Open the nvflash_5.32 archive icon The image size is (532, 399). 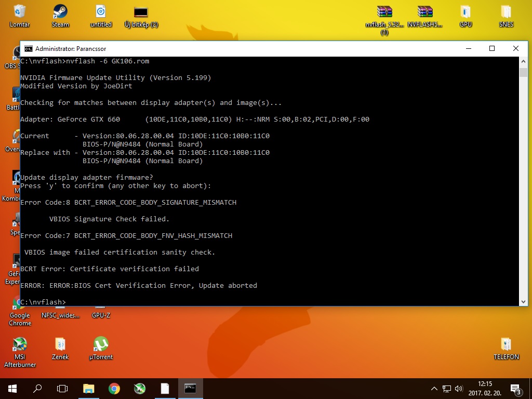pos(384,20)
